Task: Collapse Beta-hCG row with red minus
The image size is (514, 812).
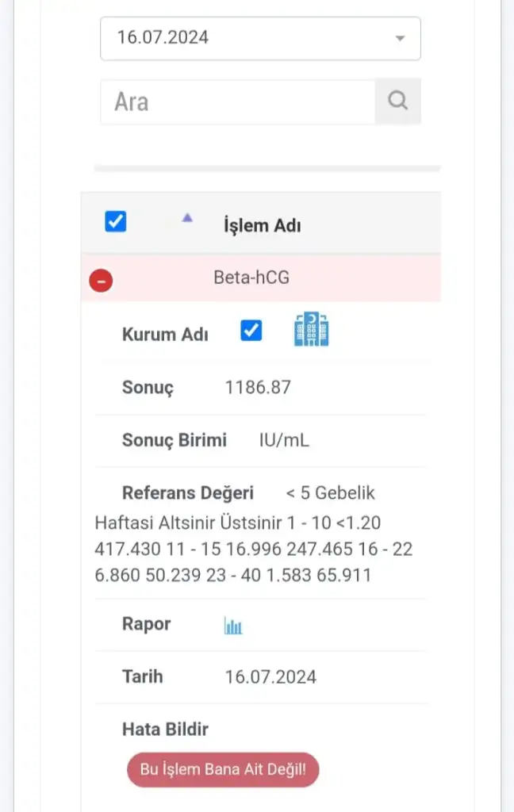Action: coord(101,281)
